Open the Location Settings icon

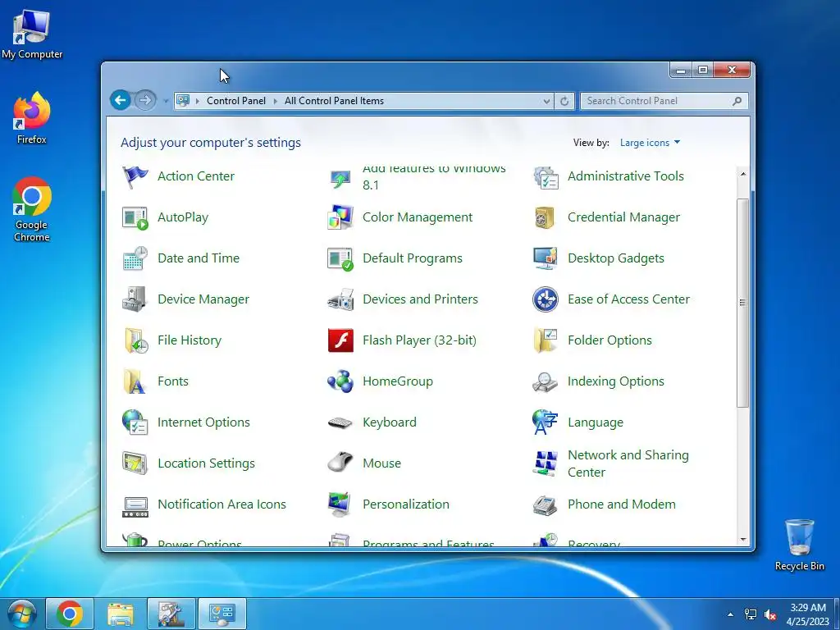coord(135,463)
